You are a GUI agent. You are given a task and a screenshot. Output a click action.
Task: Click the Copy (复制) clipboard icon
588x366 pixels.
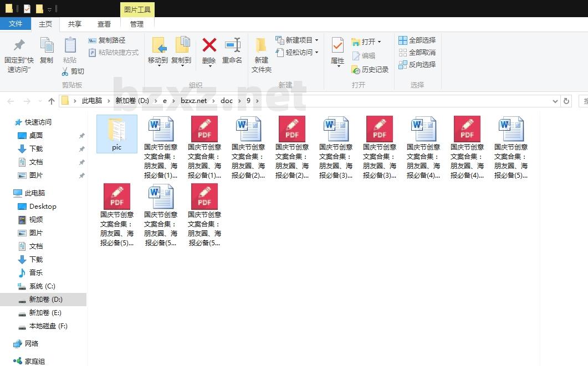(x=47, y=47)
